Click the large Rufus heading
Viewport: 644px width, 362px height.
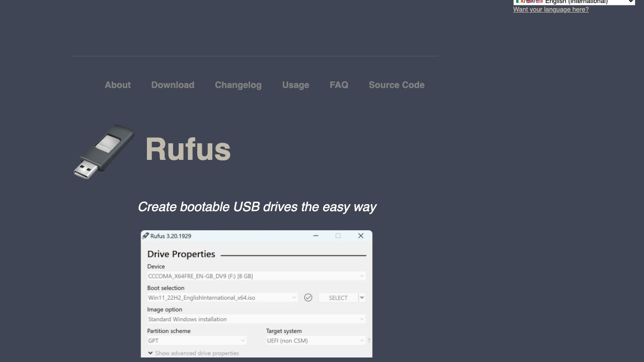click(188, 149)
